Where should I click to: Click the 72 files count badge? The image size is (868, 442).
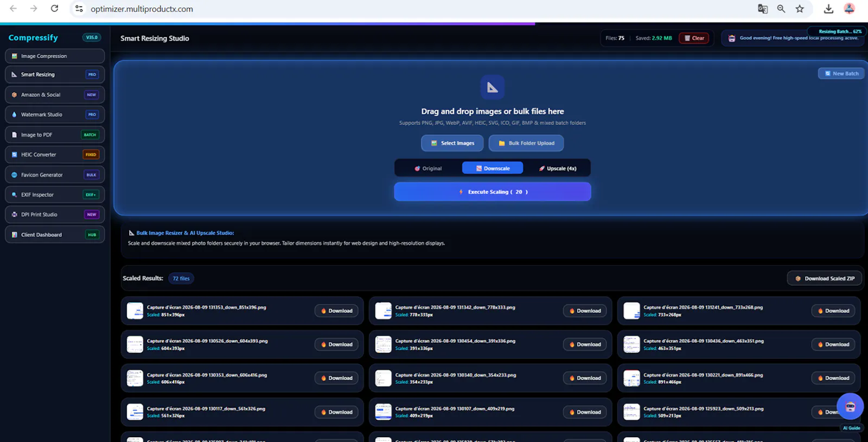pos(181,279)
